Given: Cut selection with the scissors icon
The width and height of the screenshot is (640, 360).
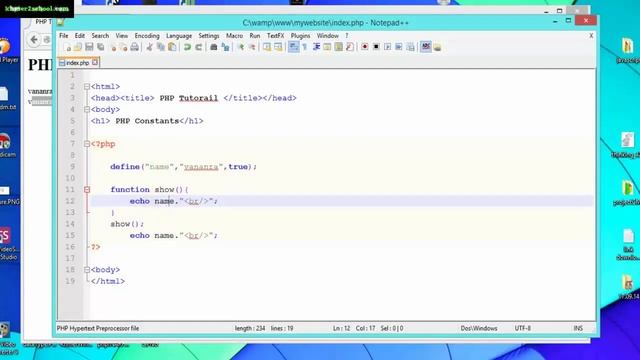Looking at the screenshot, I should click(149, 47).
